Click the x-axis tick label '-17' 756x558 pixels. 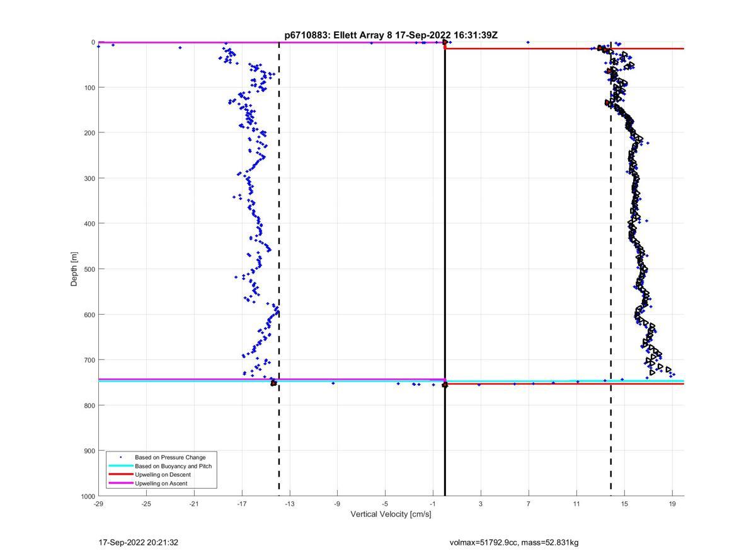pos(242,504)
